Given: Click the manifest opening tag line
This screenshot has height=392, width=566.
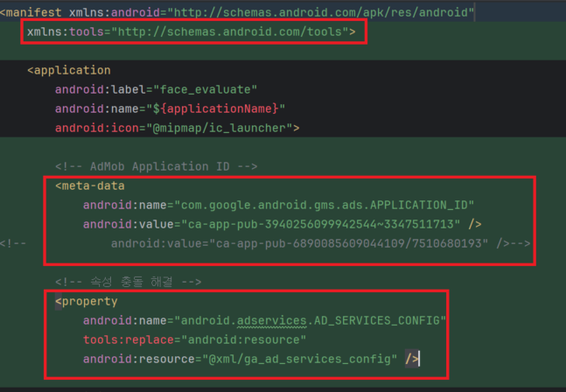Looking at the screenshot, I should click(237, 12).
